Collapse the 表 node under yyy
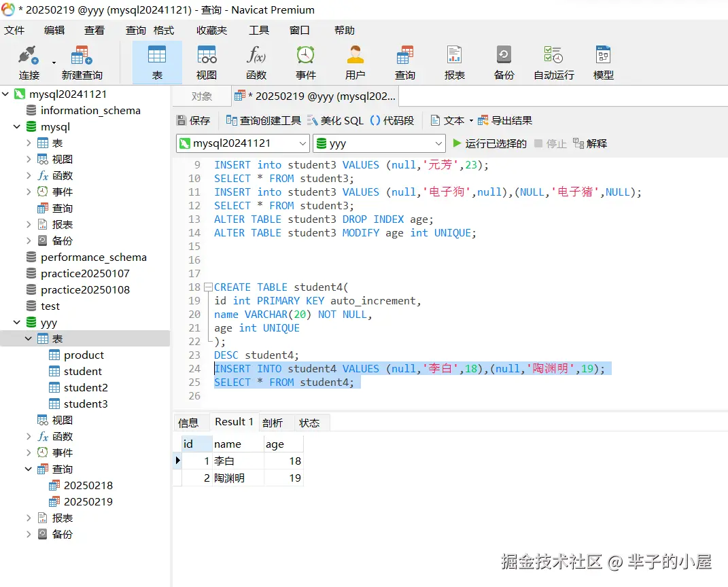The height and width of the screenshot is (587, 728). [x=29, y=338]
